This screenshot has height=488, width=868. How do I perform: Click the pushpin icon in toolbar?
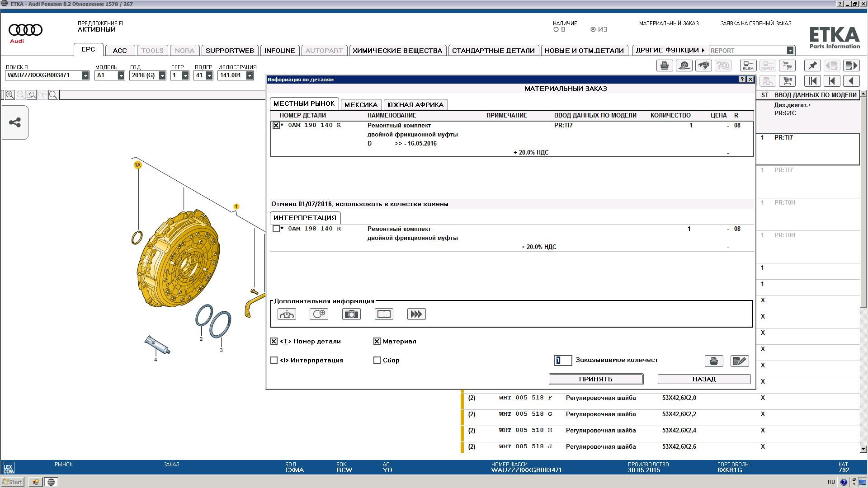(812, 66)
